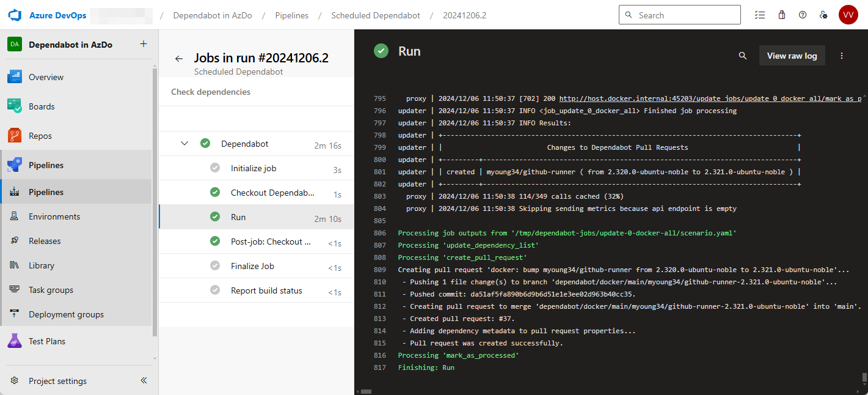Image resolution: width=868 pixels, height=395 pixels.
Task: Click 20241206.2 breadcrumb link
Action: [464, 15]
